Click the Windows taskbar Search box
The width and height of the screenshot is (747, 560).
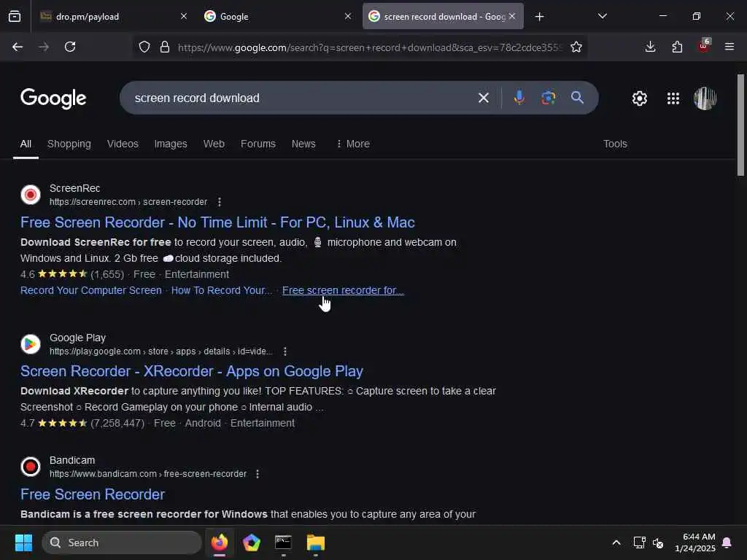pyautogui.click(x=122, y=542)
